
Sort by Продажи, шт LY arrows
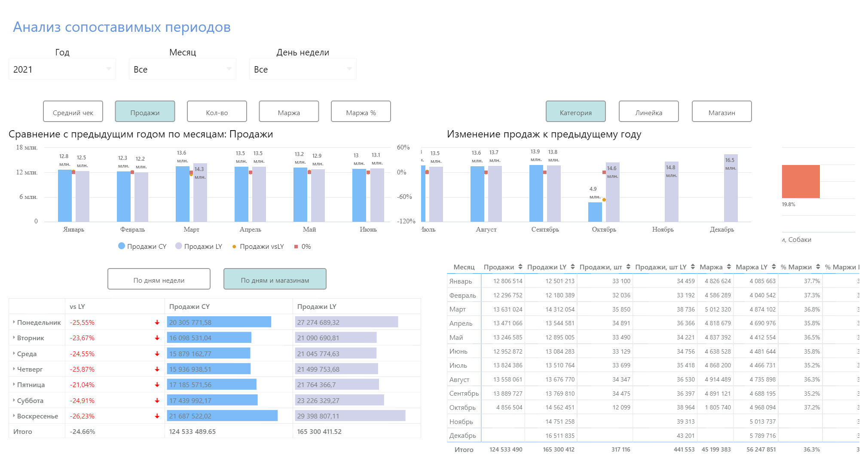click(x=693, y=267)
